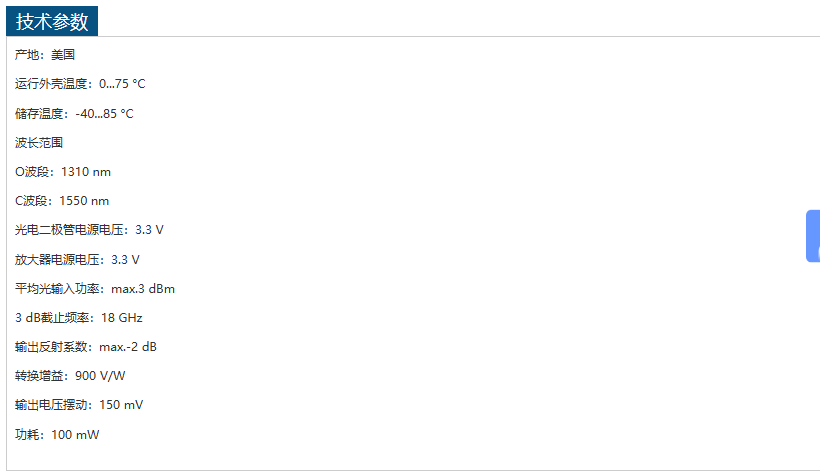Click the 功耗：100 mW line
The image size is (820, 472).
(57, 435)
